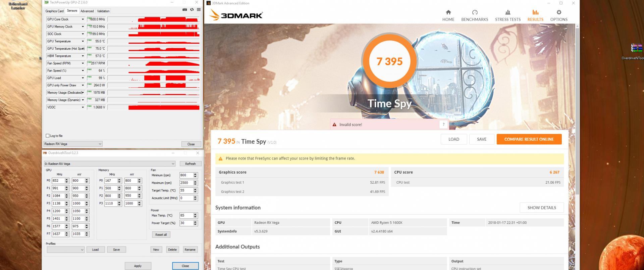Click the Invalid score warning triangle
Screen dimensions: 644x270
coord(334,125)
